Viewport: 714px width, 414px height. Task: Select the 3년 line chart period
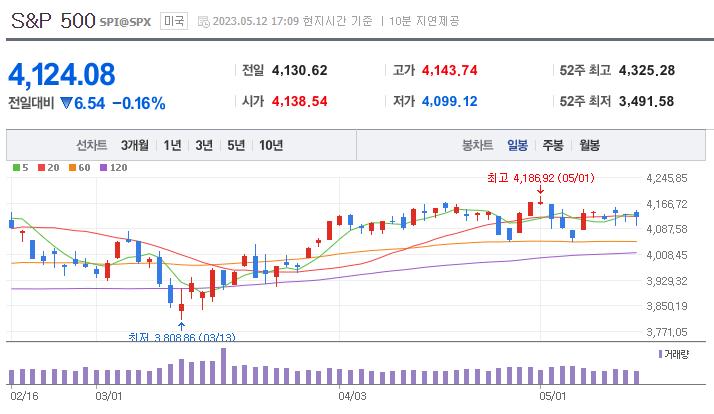coord(204,145)
